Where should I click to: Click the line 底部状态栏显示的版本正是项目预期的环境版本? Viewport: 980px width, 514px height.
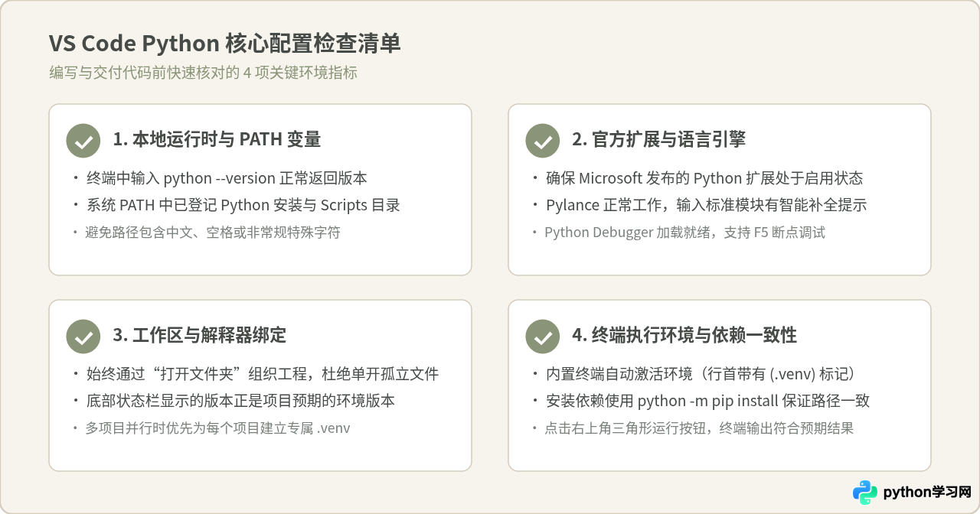pos(240,401)
